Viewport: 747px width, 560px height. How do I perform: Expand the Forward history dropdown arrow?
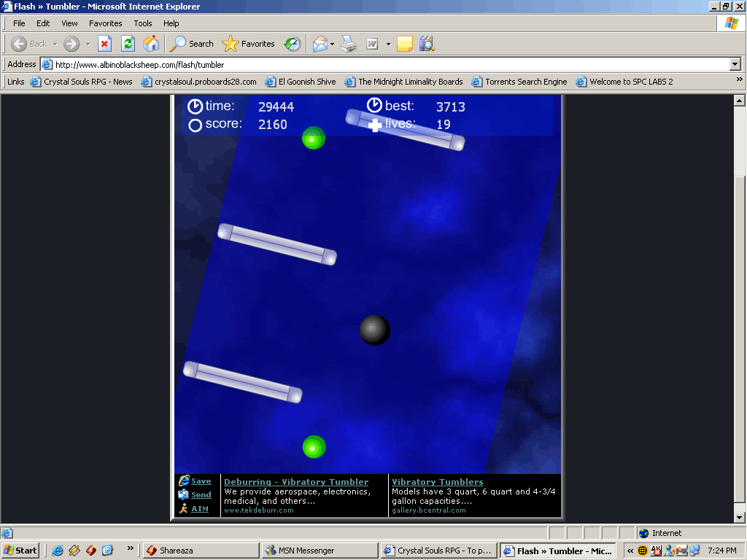(88, 44)
